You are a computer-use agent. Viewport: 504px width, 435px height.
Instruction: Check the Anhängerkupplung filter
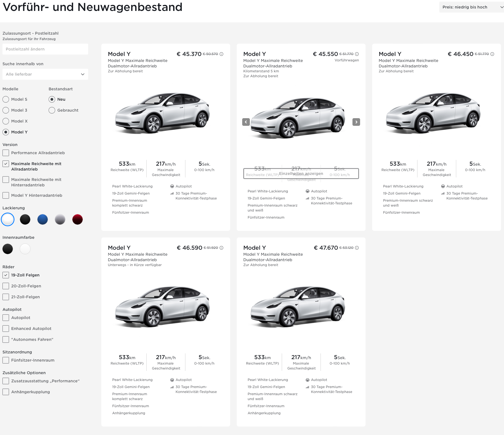click(6, 392)
